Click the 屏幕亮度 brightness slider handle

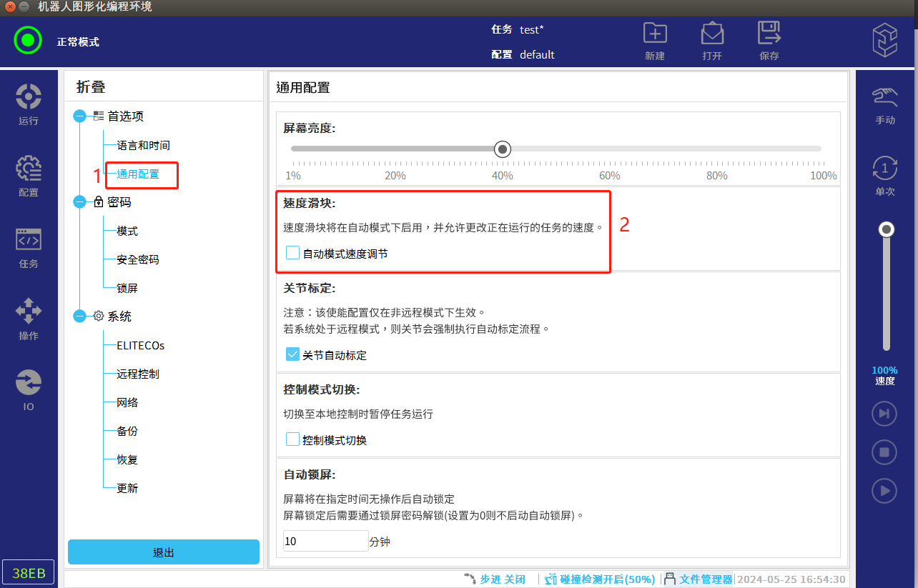pos(503,149)
